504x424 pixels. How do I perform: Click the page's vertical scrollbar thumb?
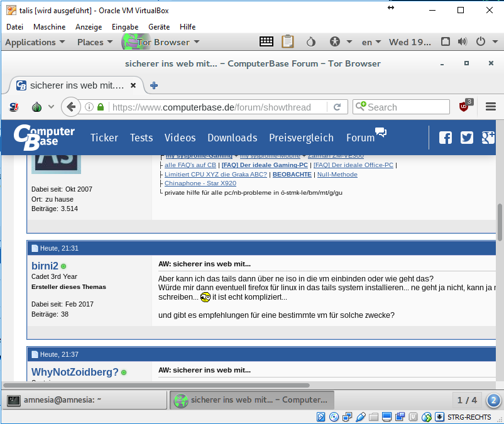click(x=500, y=222)
